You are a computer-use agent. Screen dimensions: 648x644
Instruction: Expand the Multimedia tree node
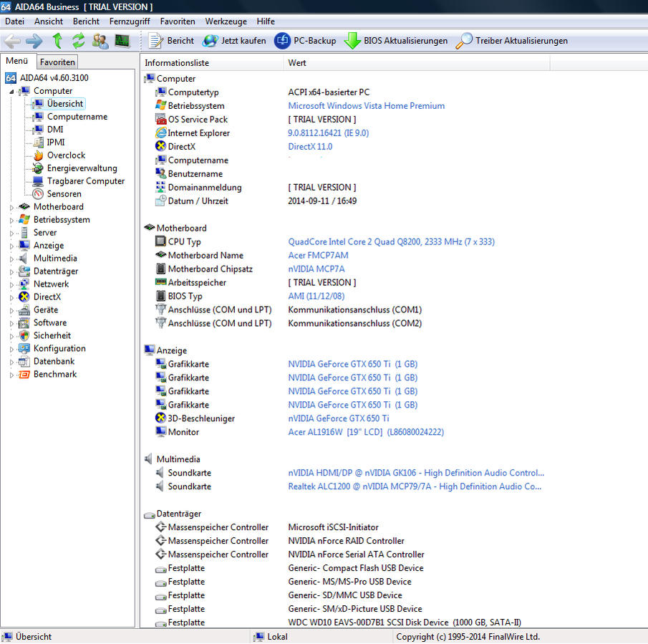coord(11,259)
